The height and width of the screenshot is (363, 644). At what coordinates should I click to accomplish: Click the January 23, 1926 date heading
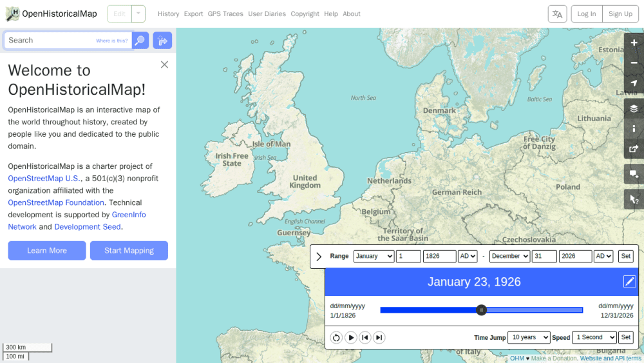coord(474,282)
